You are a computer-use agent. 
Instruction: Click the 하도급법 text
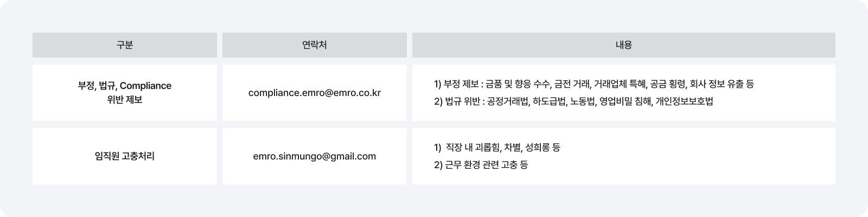(x=549, y=101)
